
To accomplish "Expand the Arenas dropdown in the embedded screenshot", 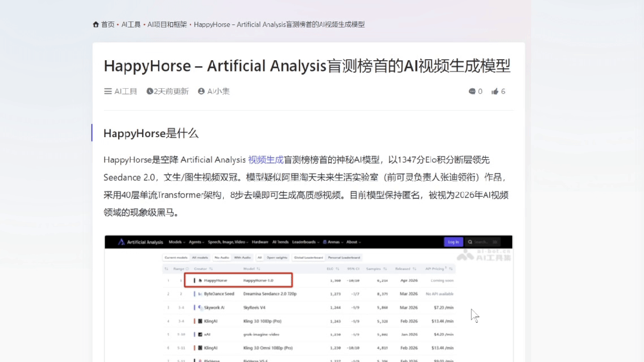I will (x=333, y=242).
